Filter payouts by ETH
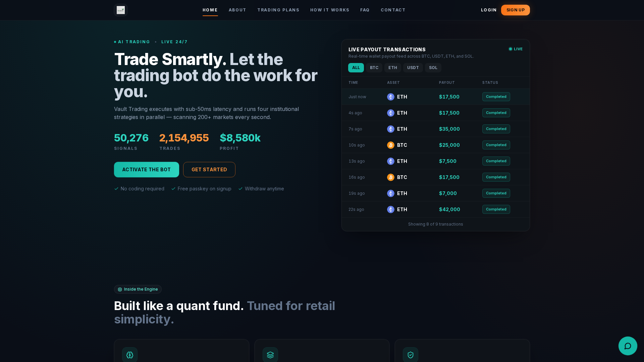The height and width of the screenshot is (362, 644). [393, 68]
